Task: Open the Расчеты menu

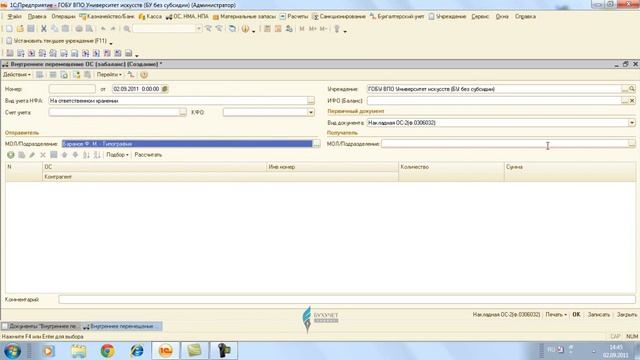Action: (x=294, y=17)
